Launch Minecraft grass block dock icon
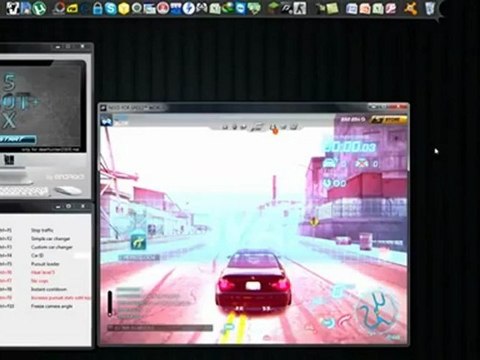Screen dimensions: 480x360 (x=274, y=8)
